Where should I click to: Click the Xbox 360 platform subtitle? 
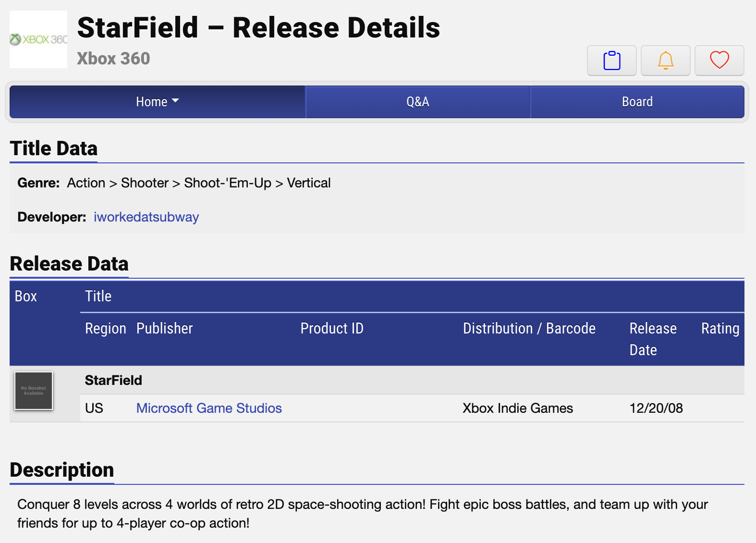coord(113,59)
